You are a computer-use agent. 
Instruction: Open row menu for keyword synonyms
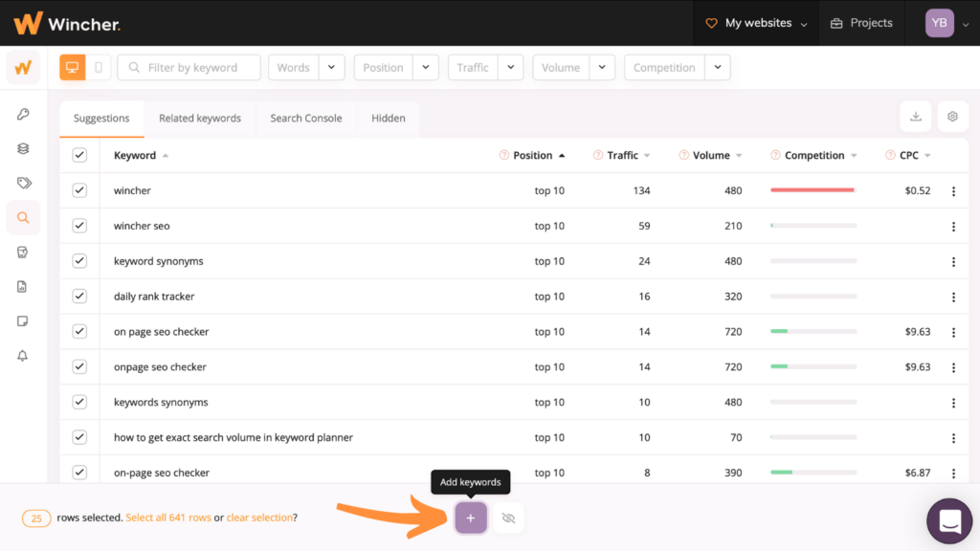point(954,262)
